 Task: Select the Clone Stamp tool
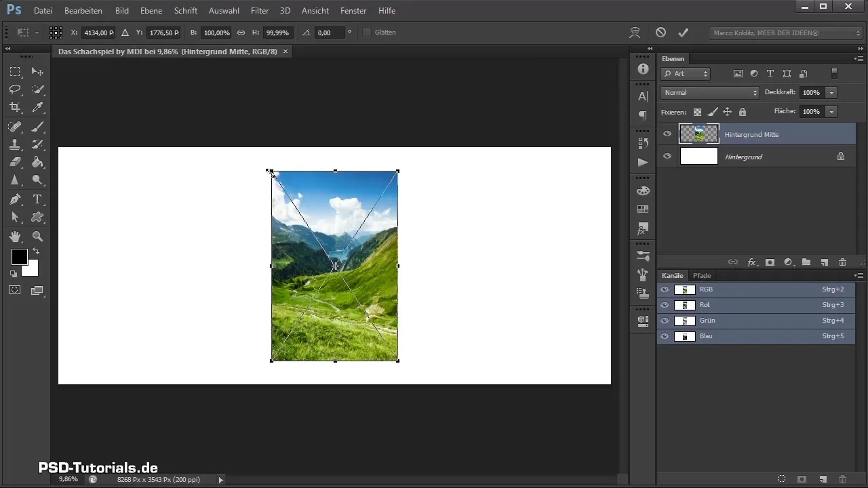click(x=15, y=144)
